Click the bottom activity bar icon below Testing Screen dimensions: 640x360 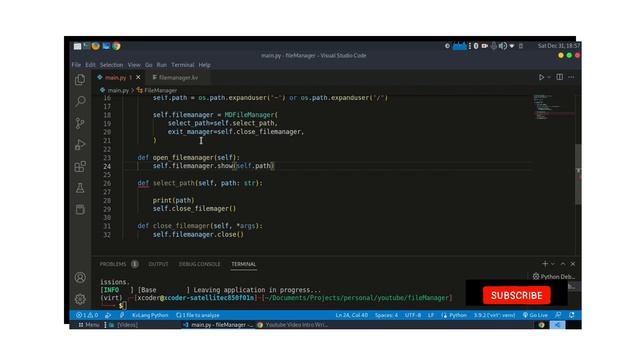click(x=80, y=209)
